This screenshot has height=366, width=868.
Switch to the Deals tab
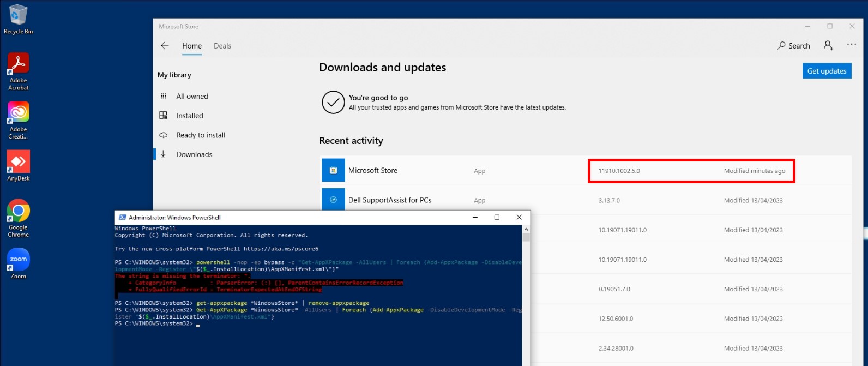tap(222, 46)
